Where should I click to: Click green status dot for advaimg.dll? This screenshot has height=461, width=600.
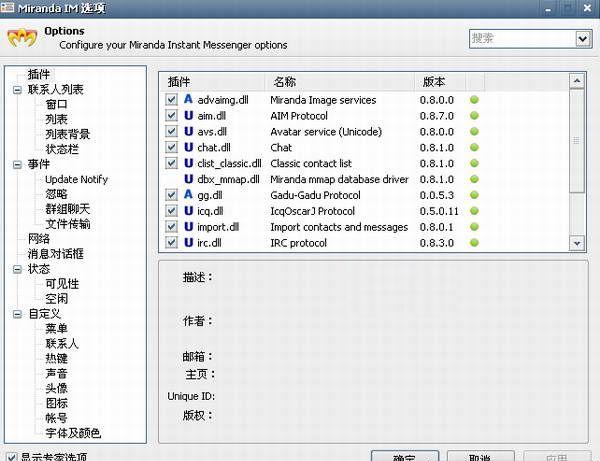[x=474, y=100]
